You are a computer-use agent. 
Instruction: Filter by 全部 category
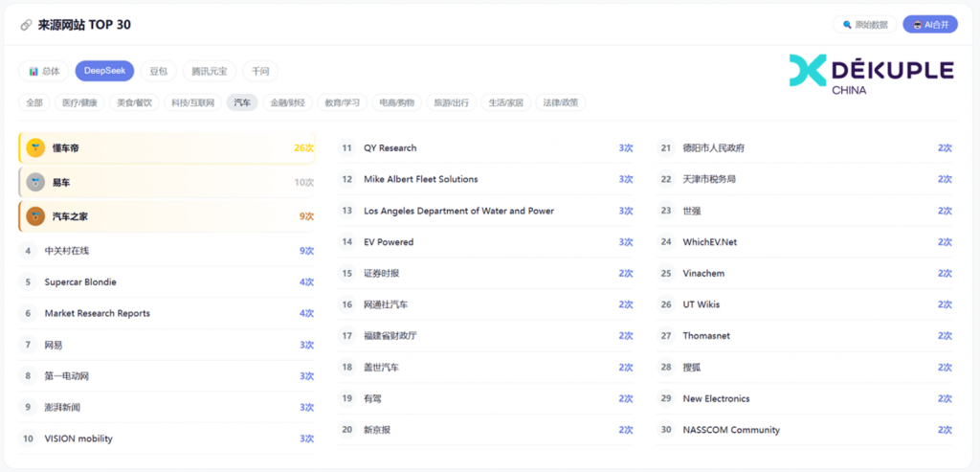34,102
